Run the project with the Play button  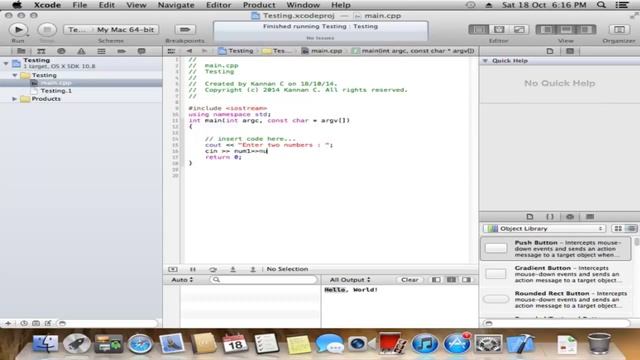click(x=18, y=29)
